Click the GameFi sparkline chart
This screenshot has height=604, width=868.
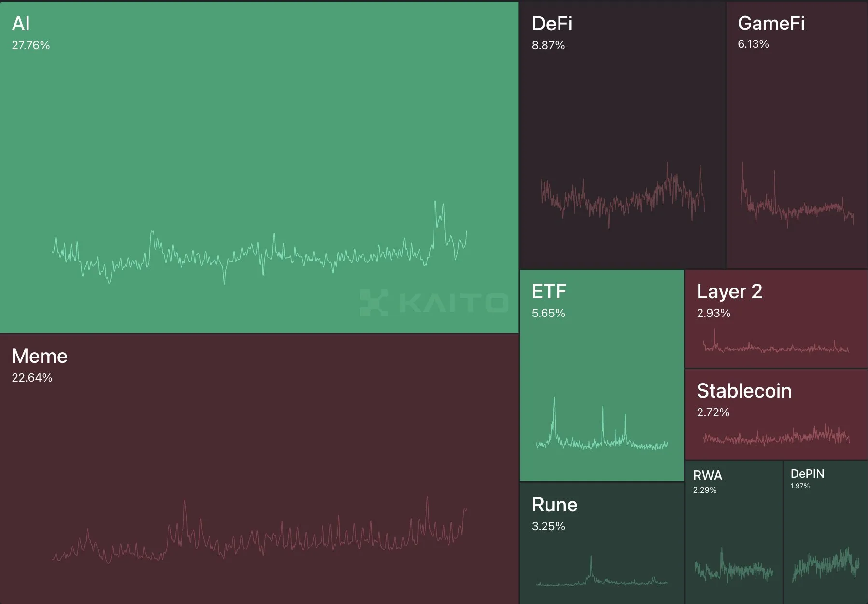(x=797, y=195)
